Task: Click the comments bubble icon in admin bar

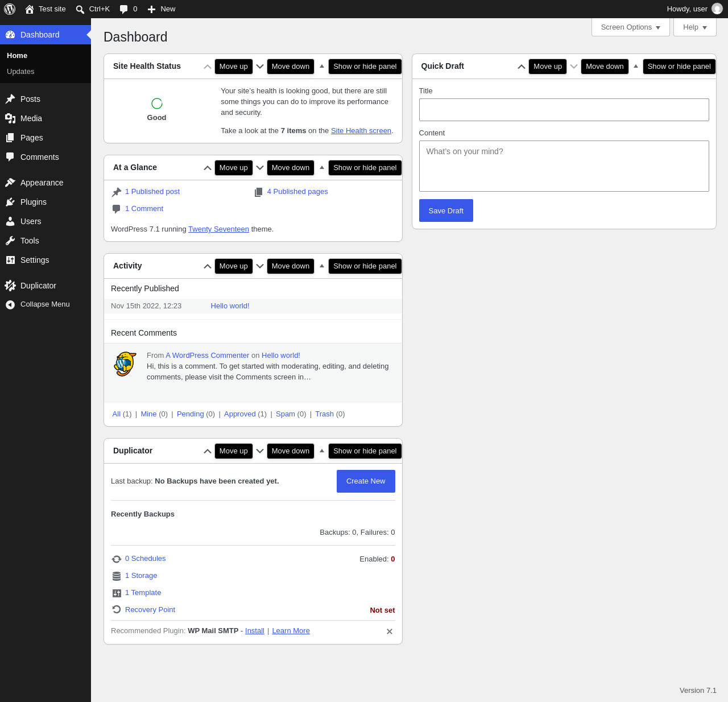Action: 123,9
